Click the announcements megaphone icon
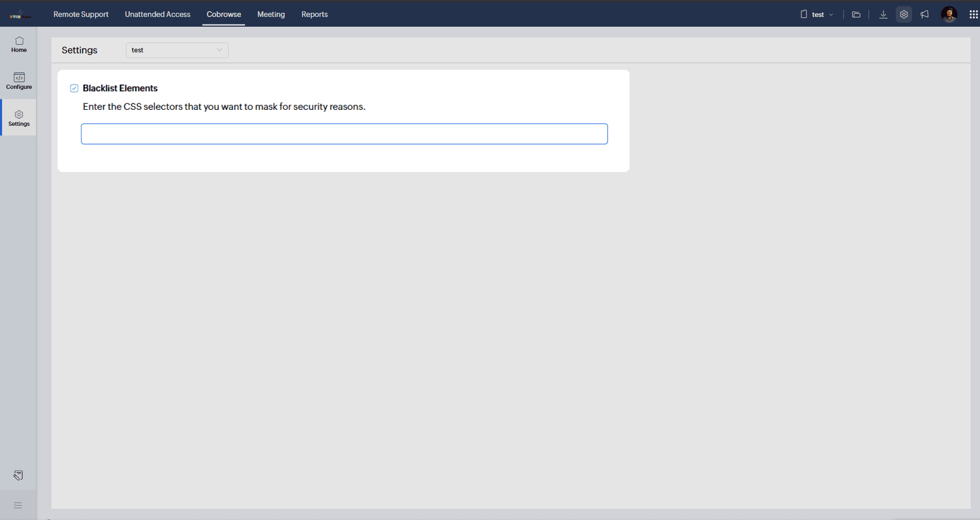The height and width of the screenshot is (520, 980). click(925, 14)
